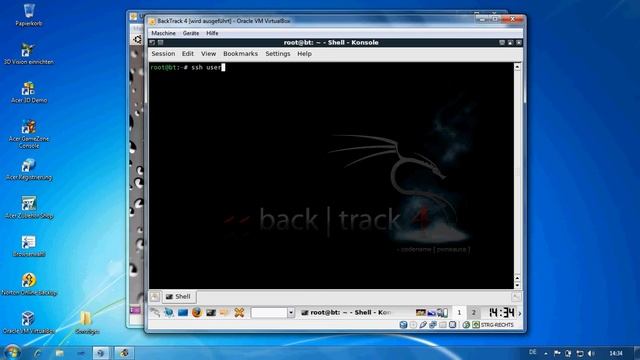Click the VirtualBox hard disk activity icon
Viewport: 640px width, 360px height.
(403, 325)
